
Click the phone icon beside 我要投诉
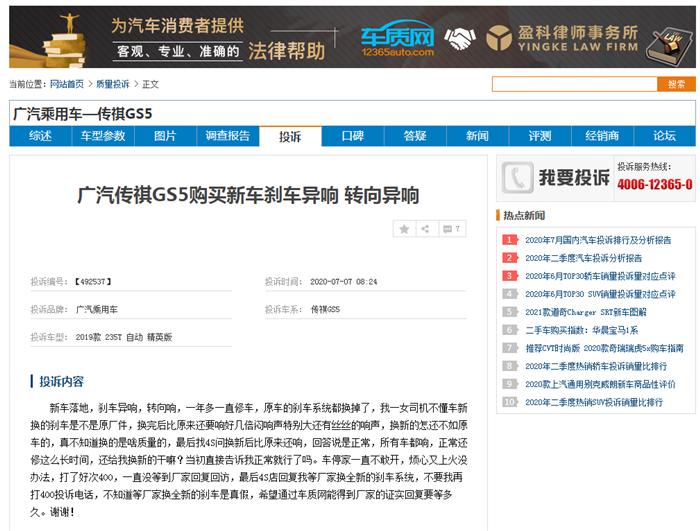click(x=517, y=177)
